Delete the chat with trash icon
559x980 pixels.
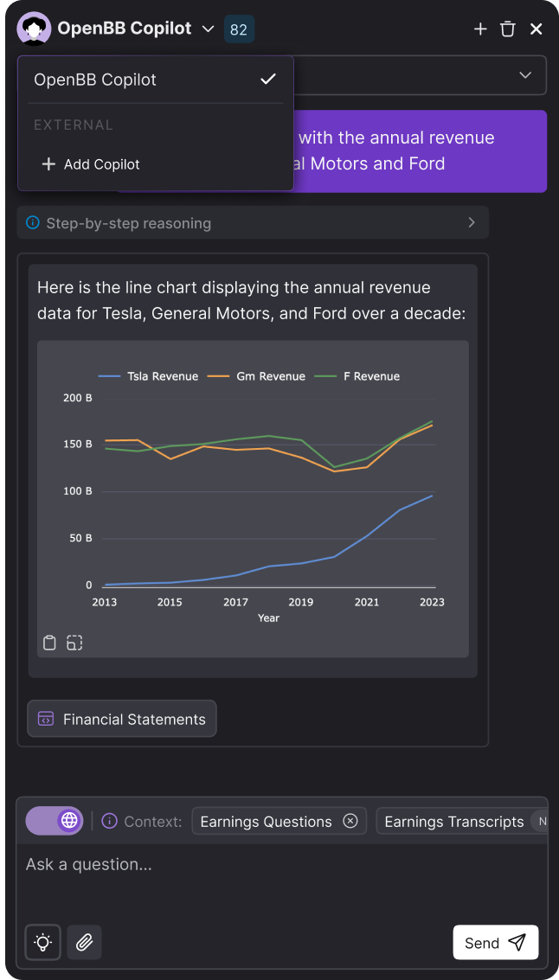(508, 29)
